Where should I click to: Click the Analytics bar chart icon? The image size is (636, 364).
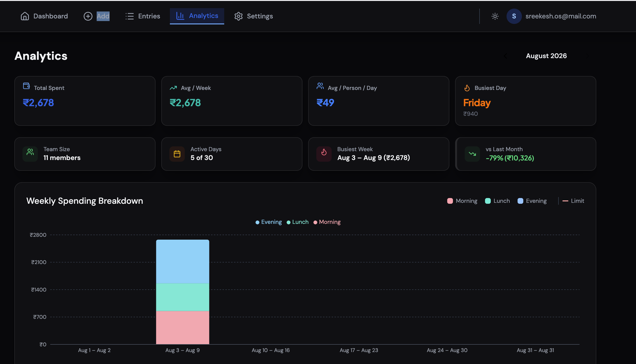click(x=180, y=16)
